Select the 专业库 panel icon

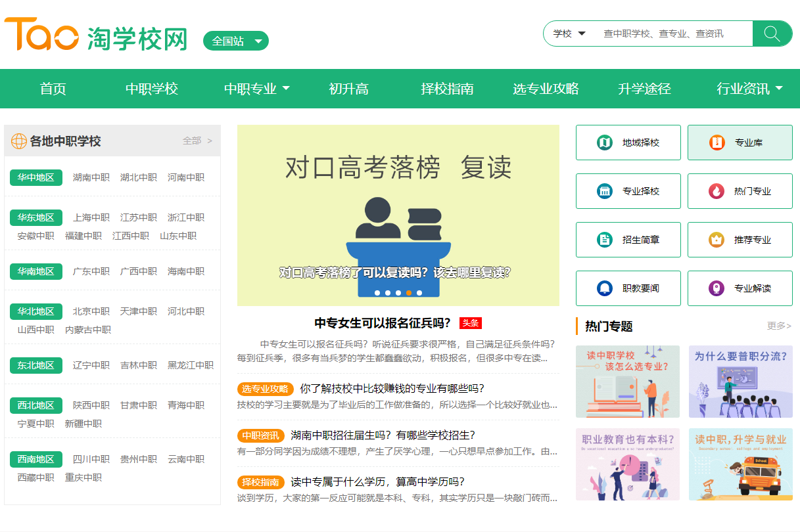pyautogui.click(x=717, y=142)
